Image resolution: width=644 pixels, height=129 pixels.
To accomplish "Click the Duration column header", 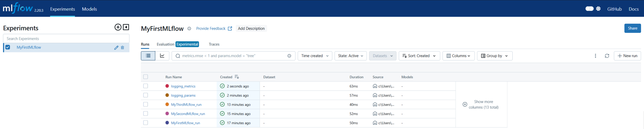I will tap(356, 77).
